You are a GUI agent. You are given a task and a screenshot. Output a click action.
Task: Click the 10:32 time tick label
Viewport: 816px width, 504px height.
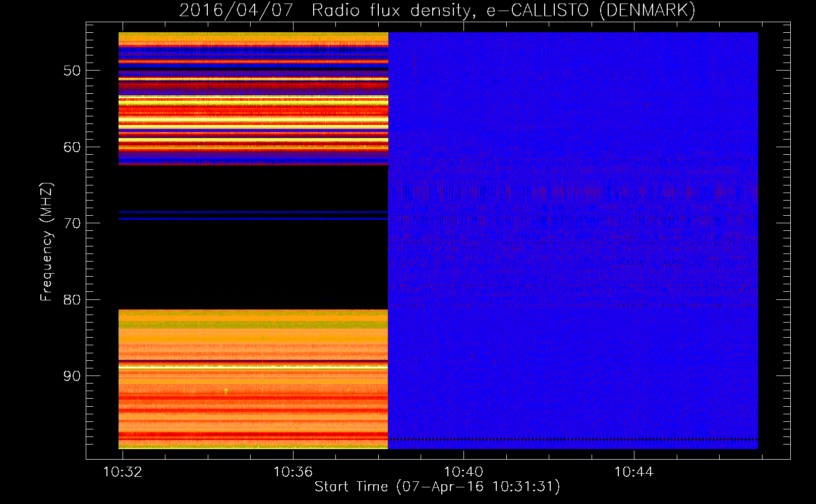[x=123, y=472]
